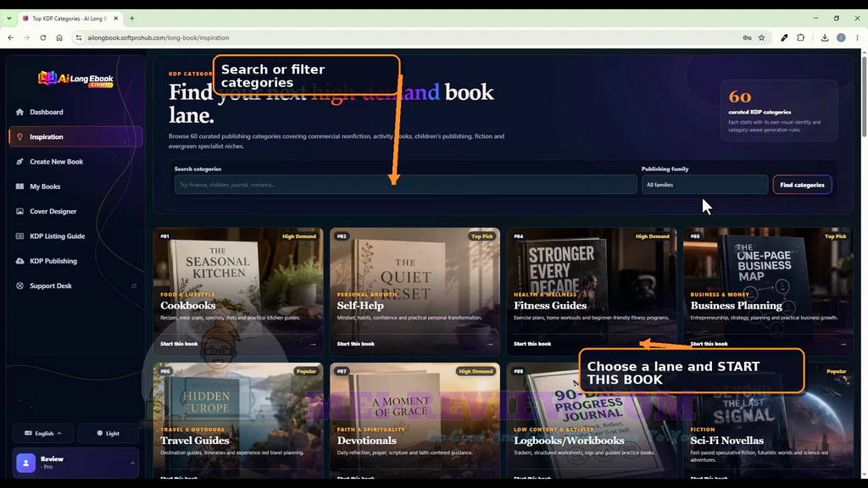868x488 pixels.
Task: Click Start this book under Fitness Guides
Action: pos(532,344)
